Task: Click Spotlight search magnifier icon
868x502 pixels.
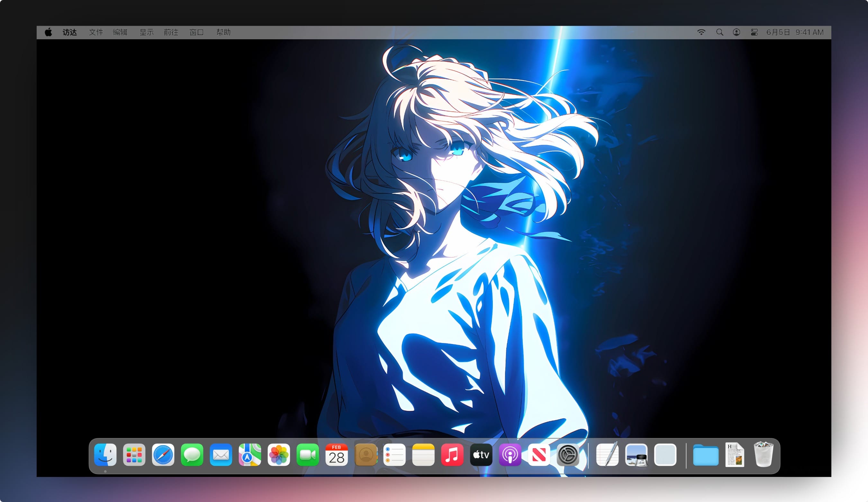Action: pos(719,32)
